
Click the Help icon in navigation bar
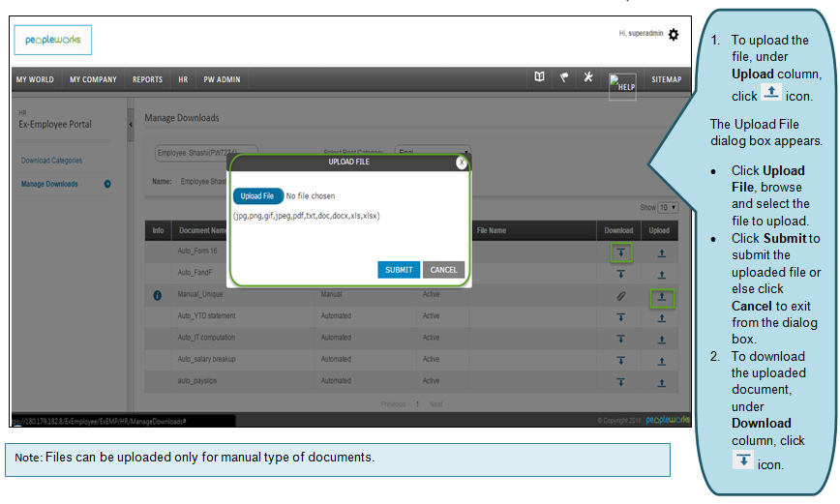click(x=622, y=85)
